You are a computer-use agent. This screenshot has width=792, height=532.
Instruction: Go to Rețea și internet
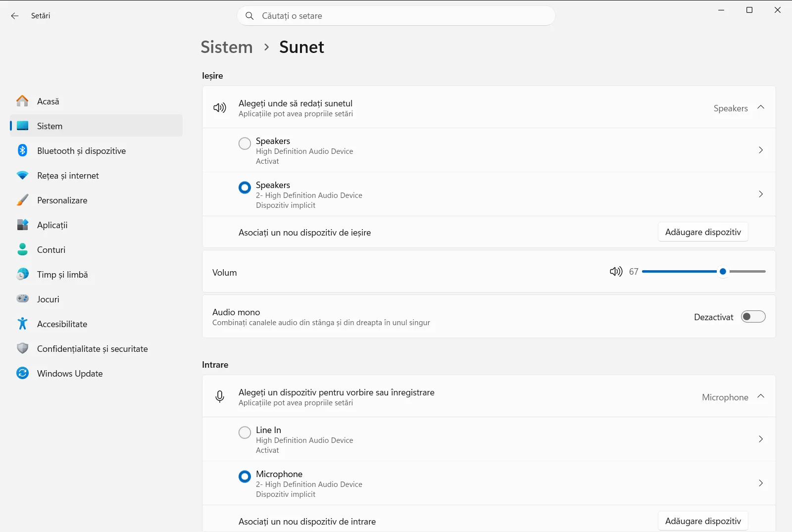(x=96, y=175)
